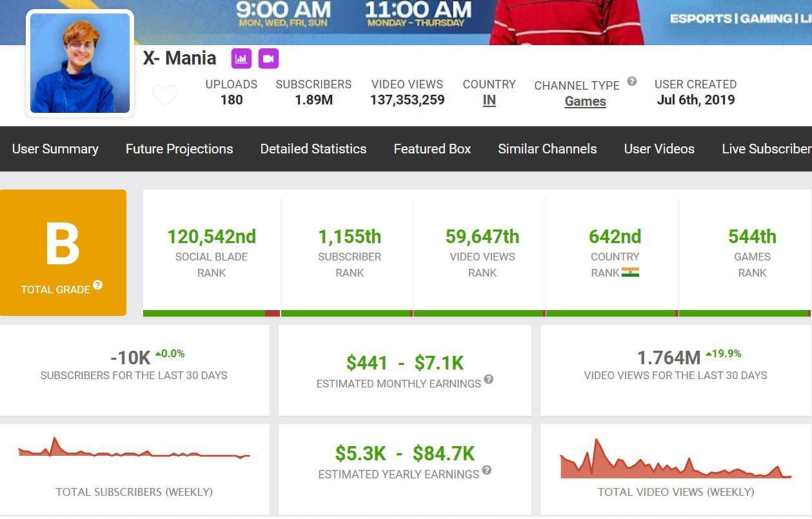Click the Games channel type link
Viewport: 812px width, 519px height.
pyautogui.click(x=585, y=101)
